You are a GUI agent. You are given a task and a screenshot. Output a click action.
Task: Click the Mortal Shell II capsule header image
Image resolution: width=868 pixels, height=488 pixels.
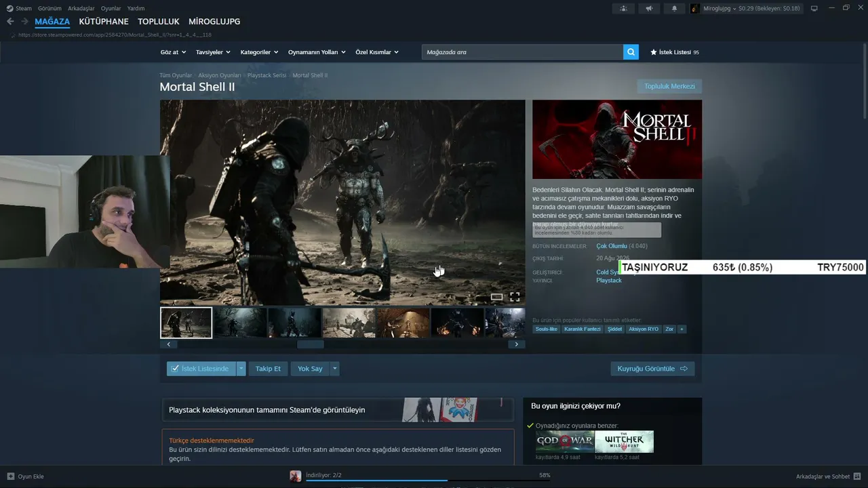click(x=617, y=140)
